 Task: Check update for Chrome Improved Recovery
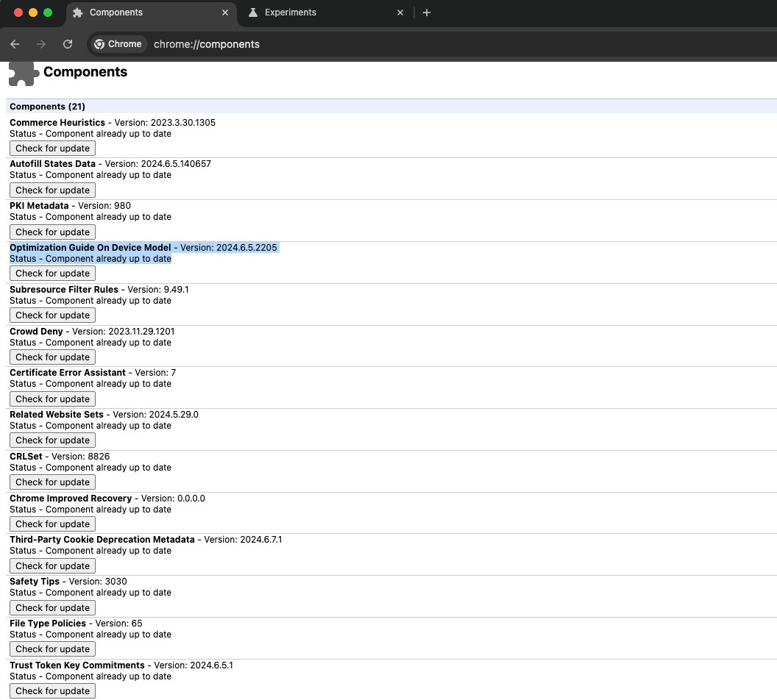[52, 524]
